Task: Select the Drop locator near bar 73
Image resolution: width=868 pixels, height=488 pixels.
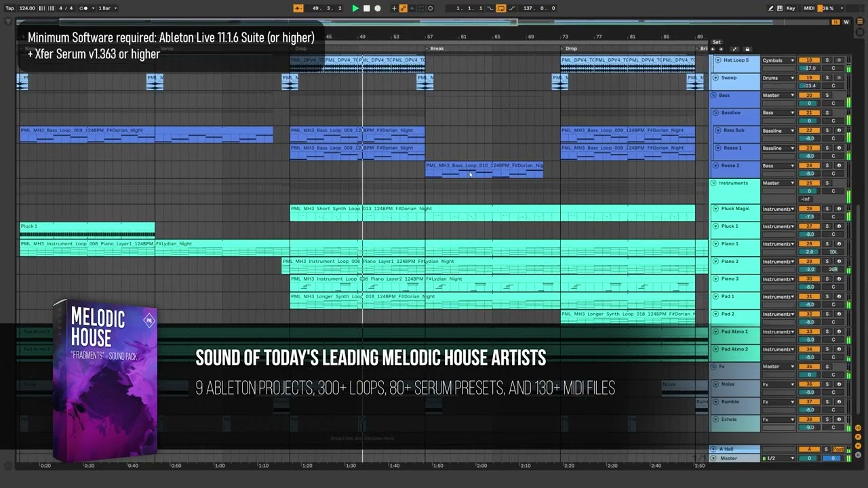Action: click(568, 49)
